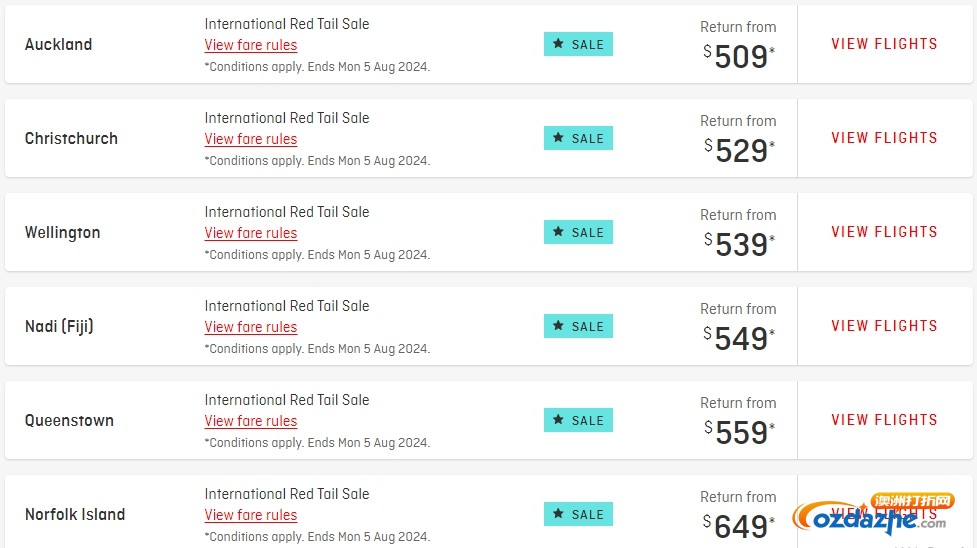This screenshot has height=548, width=977.
Task: Click the ozdazhe.com watermark logo
Action: pos(874,514)
